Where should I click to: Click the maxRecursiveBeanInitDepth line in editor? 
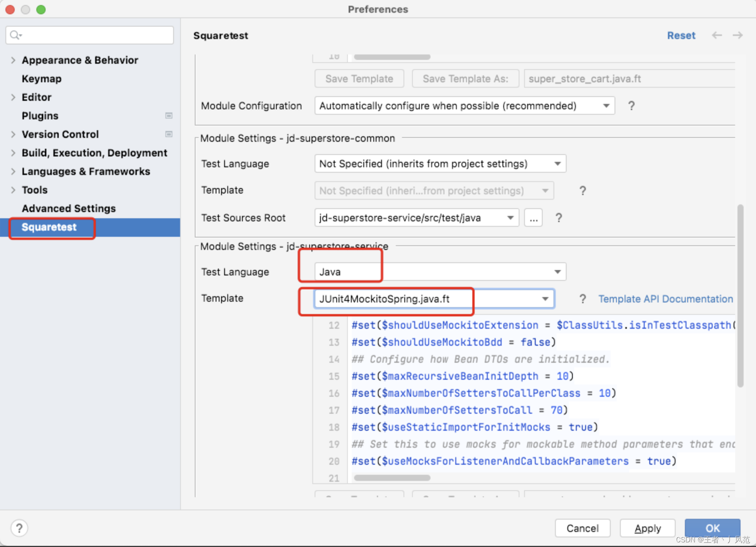(x=463, y=376)
